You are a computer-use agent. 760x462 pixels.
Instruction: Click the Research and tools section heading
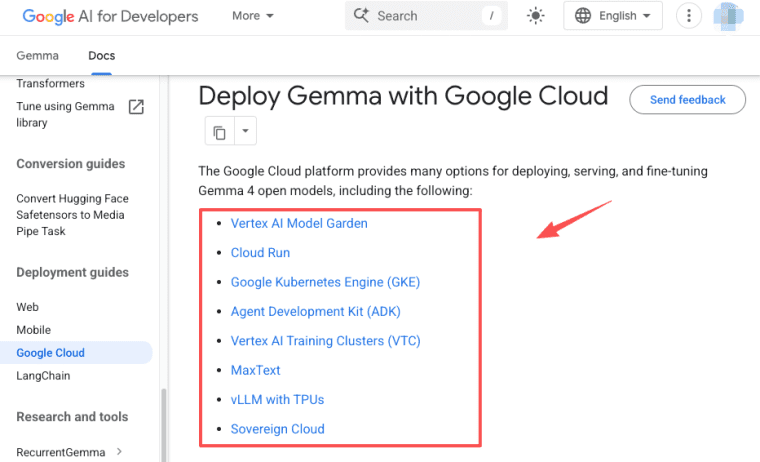point(72,417)
